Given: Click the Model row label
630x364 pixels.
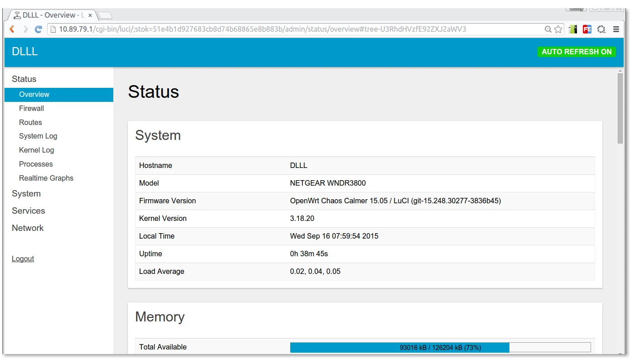Looking at the screenshot, I should point(149,183).
